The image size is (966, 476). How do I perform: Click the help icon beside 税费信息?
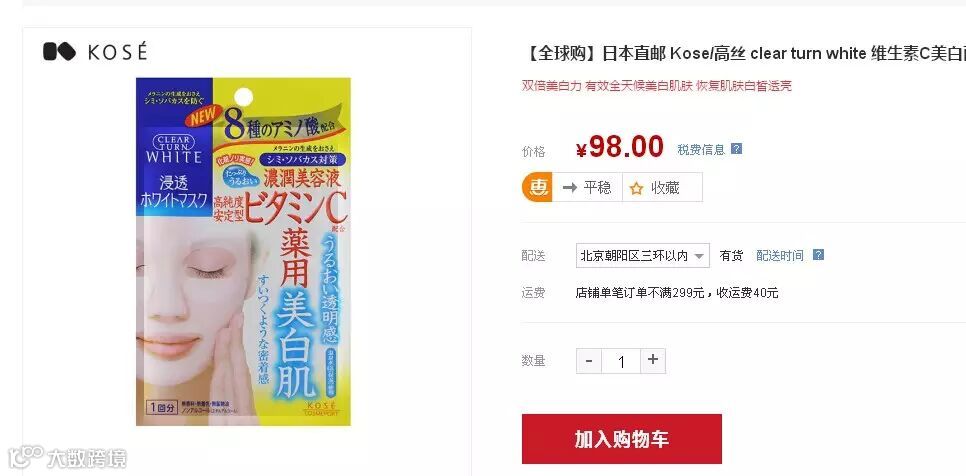[736, 149]
